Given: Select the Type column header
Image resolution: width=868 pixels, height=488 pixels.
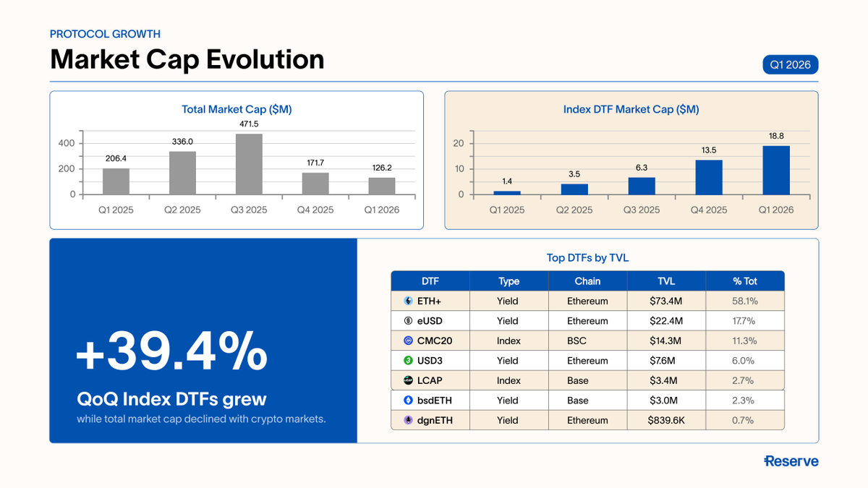Looking at the screenshot, I should tap(509, 281).
